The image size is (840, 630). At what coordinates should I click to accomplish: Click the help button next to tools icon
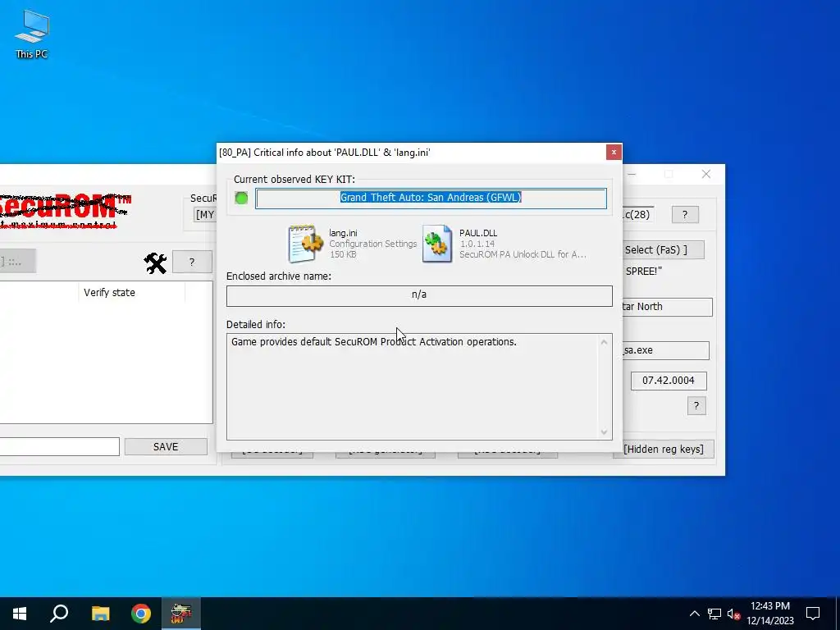pos(192,262)
